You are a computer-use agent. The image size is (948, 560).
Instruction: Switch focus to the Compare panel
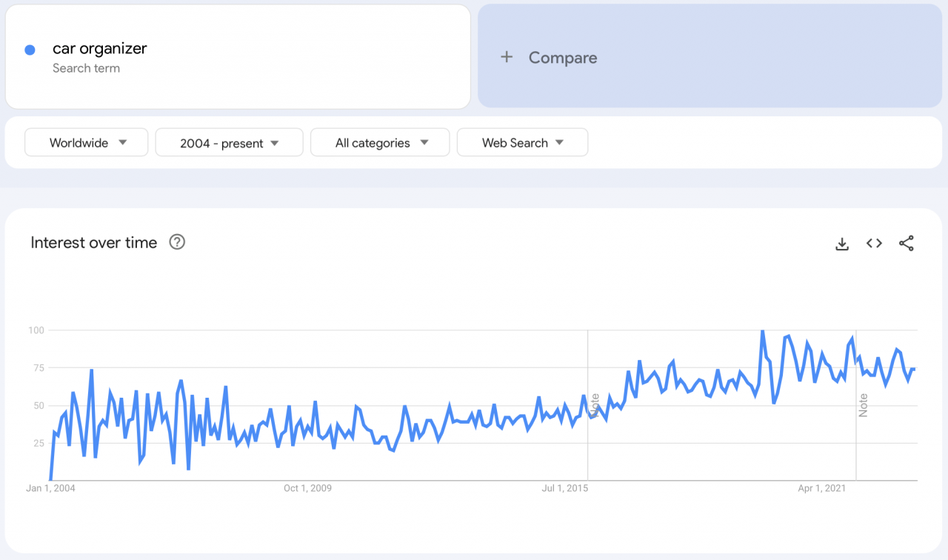click(x=709, y=57)
